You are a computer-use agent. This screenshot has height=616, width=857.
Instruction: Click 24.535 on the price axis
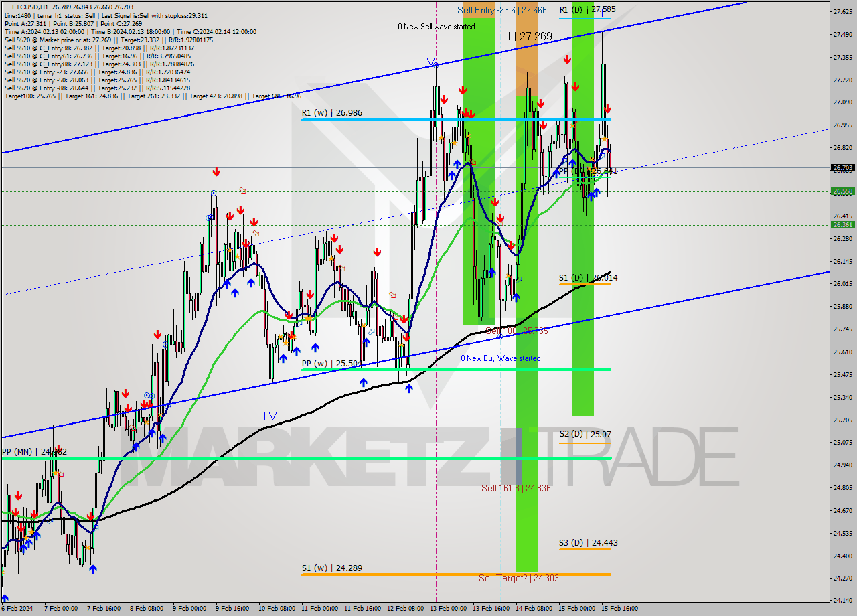843,533
